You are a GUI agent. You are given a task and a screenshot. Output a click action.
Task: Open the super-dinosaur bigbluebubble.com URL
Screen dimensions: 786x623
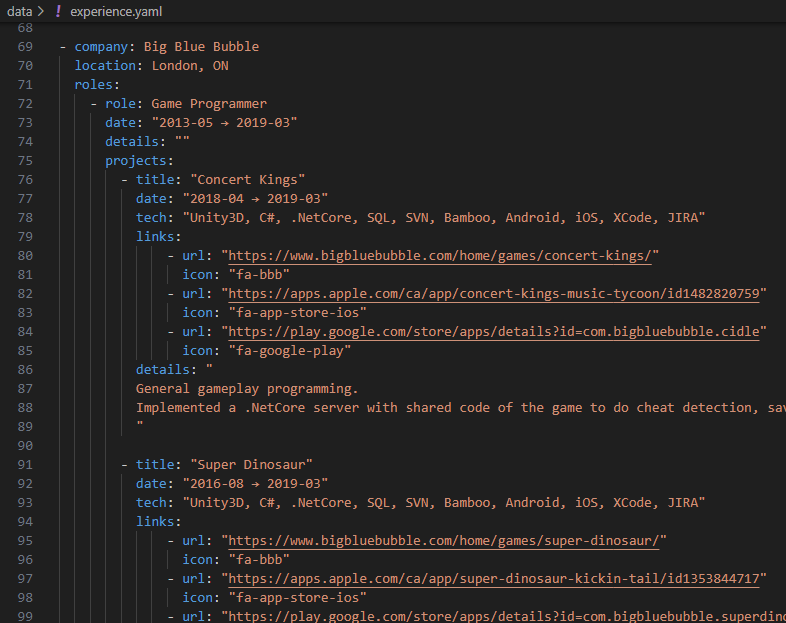click(x=444, y=541)
